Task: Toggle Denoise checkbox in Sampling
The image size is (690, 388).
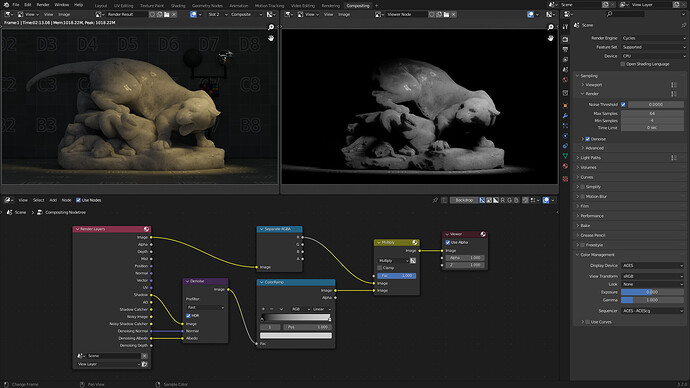Action: coord(587,139)
